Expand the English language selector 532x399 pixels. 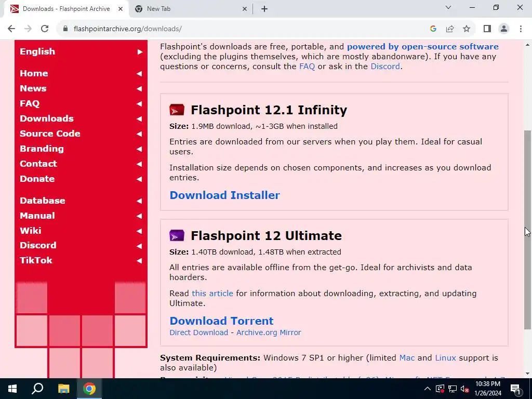(x=81, y=51)
